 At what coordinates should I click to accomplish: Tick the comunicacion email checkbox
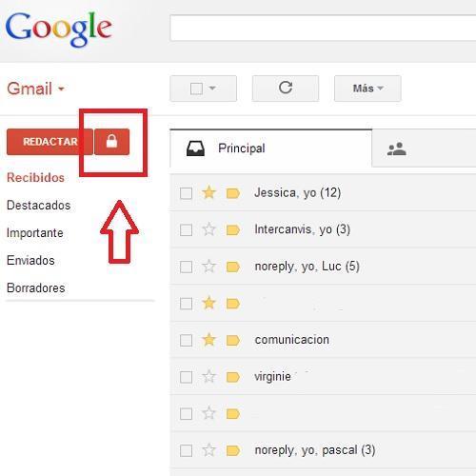tap(186, 341)
